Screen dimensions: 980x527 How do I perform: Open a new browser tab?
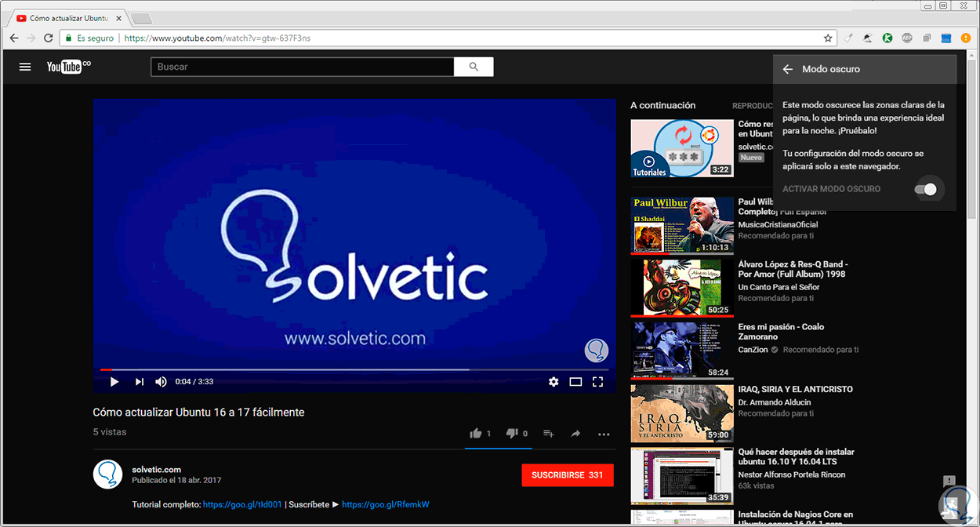(x=141, y=18)
